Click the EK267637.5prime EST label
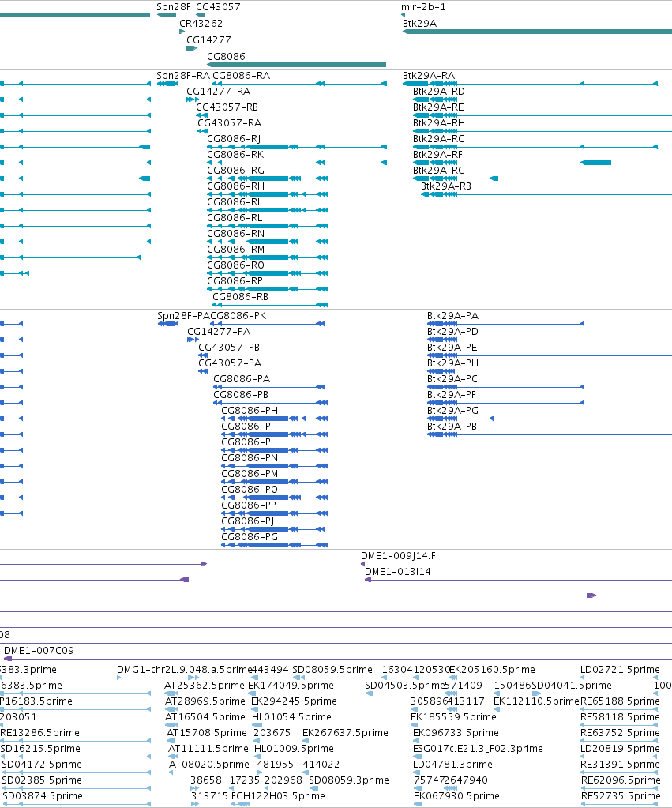The height and width of the screenshot is (808, 672). point(345,733)
